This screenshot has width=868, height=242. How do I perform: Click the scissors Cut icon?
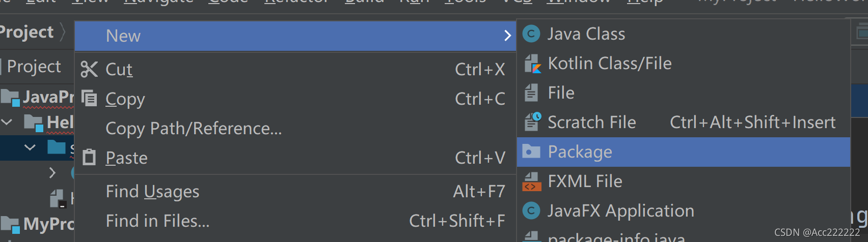(89, 69)
